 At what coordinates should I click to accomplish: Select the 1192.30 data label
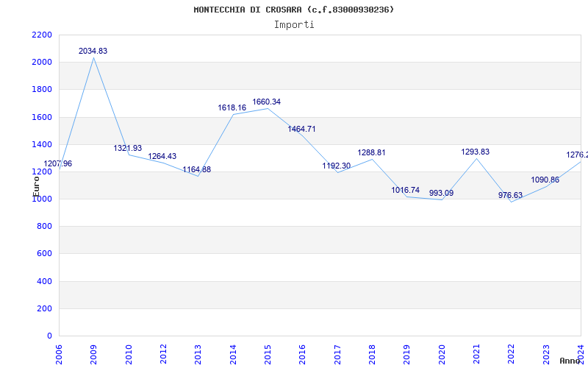[x=337, y=166]
